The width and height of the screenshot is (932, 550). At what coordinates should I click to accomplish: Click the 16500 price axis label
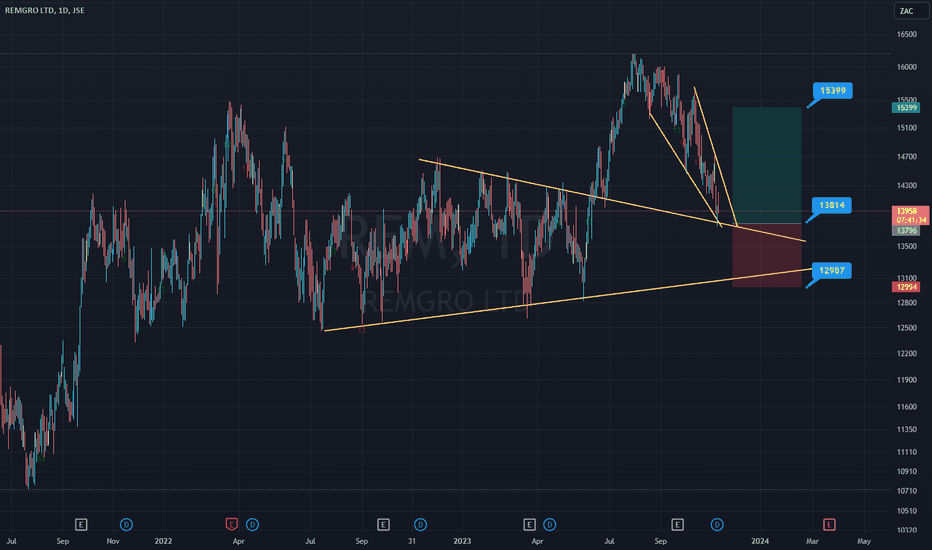click(x=906, y=34)
